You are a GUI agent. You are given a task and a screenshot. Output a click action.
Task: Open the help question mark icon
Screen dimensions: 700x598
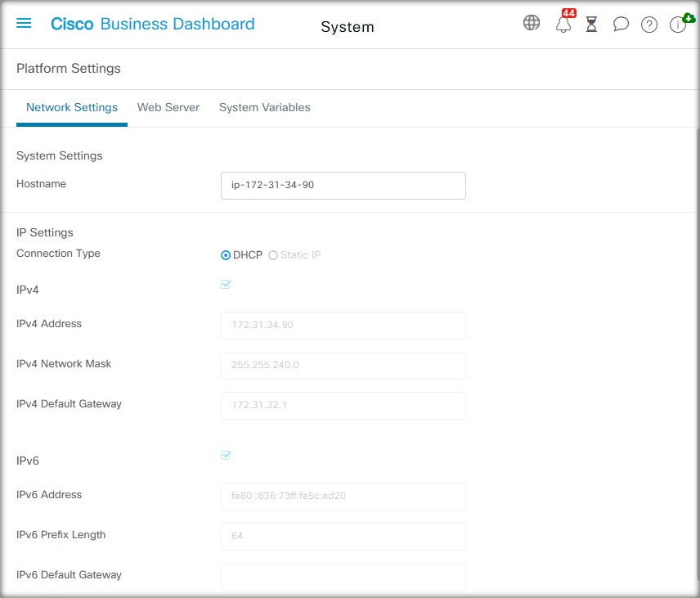tap(649, 25)
